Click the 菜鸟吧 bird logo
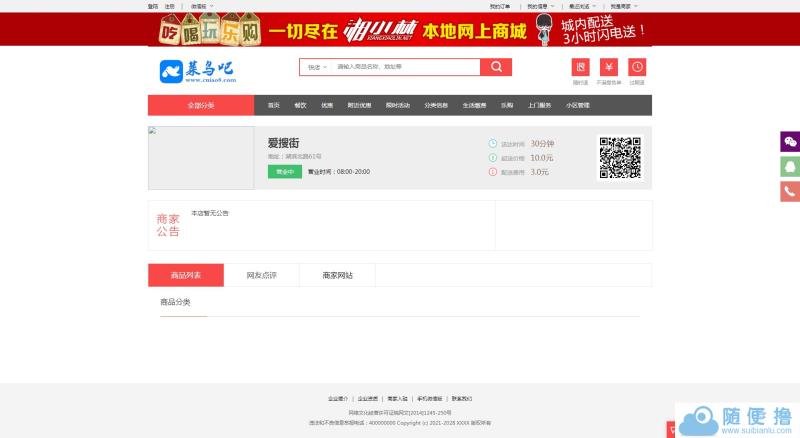Screen dimensions: 800x438 point(196,70)
